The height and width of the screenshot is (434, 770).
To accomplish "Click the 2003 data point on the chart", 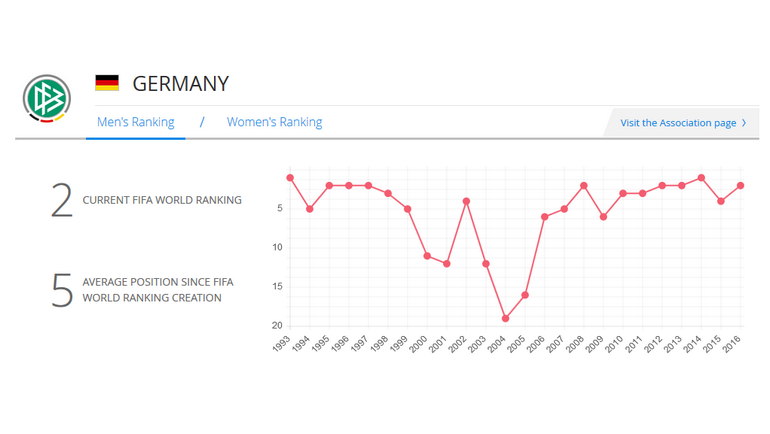I will tap(486, 264).
